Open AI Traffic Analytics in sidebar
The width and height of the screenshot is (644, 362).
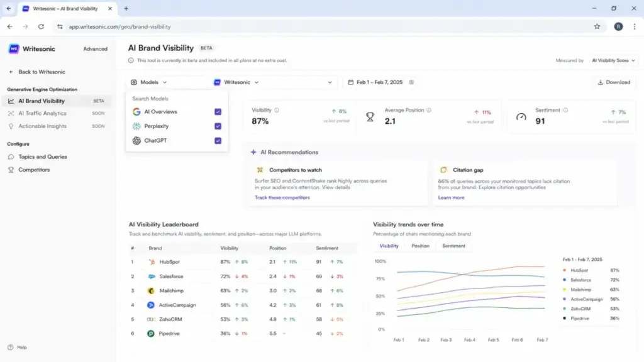click(x=56, y=113)
